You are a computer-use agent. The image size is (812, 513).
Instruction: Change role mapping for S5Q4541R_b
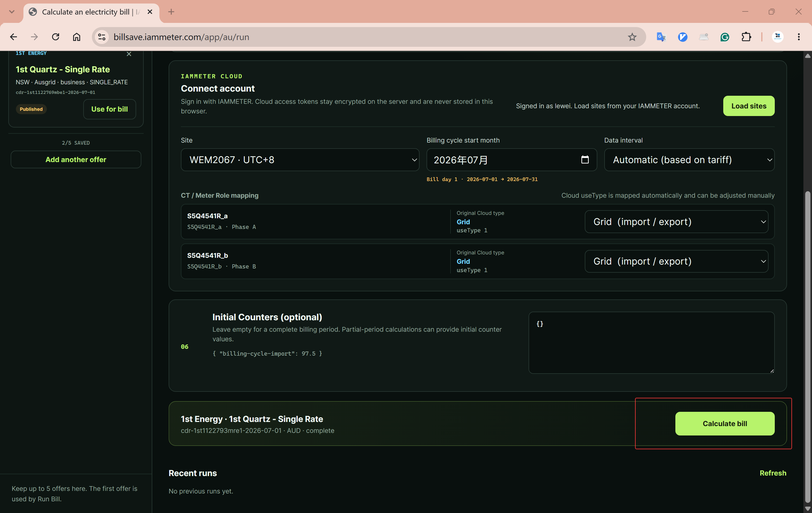point(676,261)
